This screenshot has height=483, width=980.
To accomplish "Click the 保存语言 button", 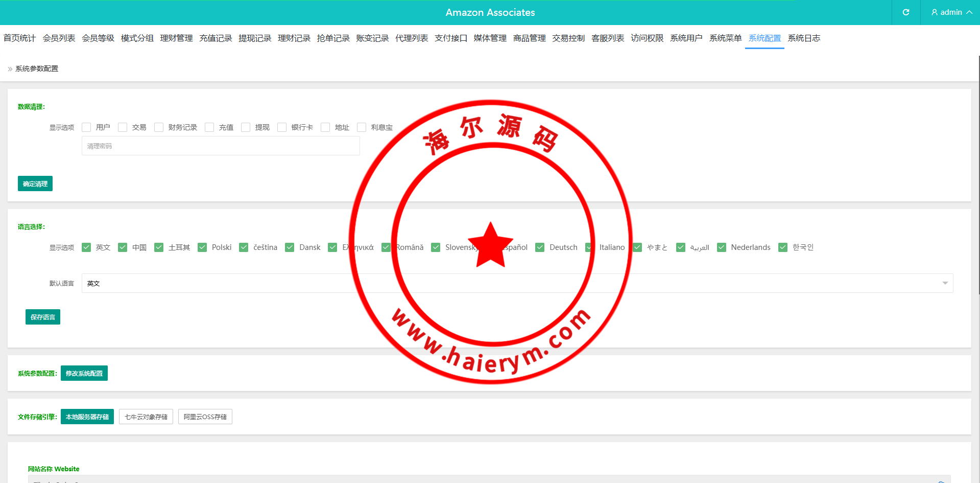I will pyautogui.click(x=43, y=317).
